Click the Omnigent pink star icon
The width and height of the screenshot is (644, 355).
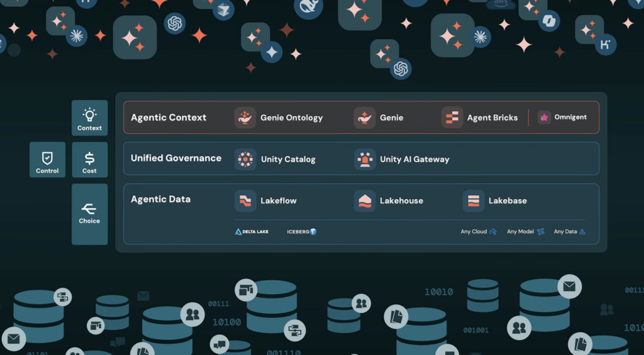[x=544, y=117]
